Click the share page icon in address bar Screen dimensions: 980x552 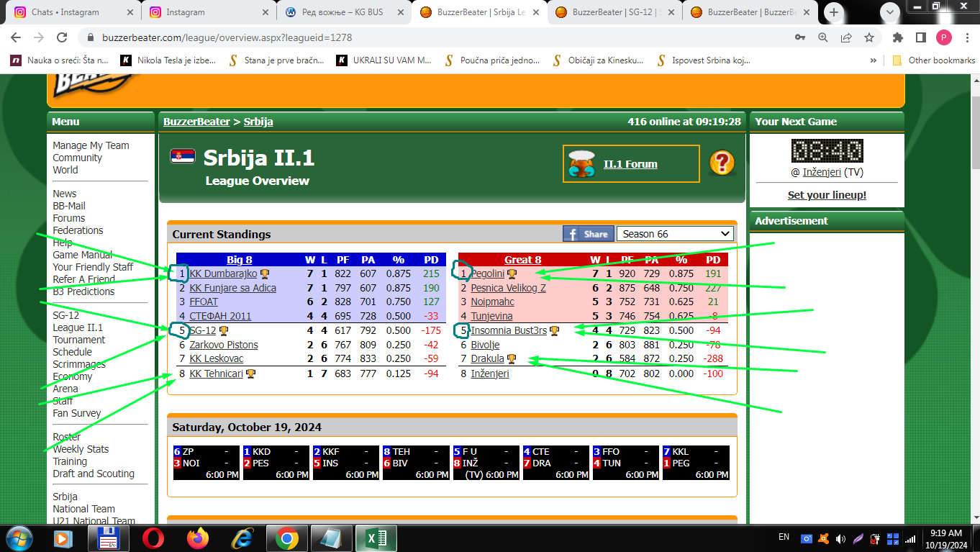pyautogui.click(x=846, y=37)
